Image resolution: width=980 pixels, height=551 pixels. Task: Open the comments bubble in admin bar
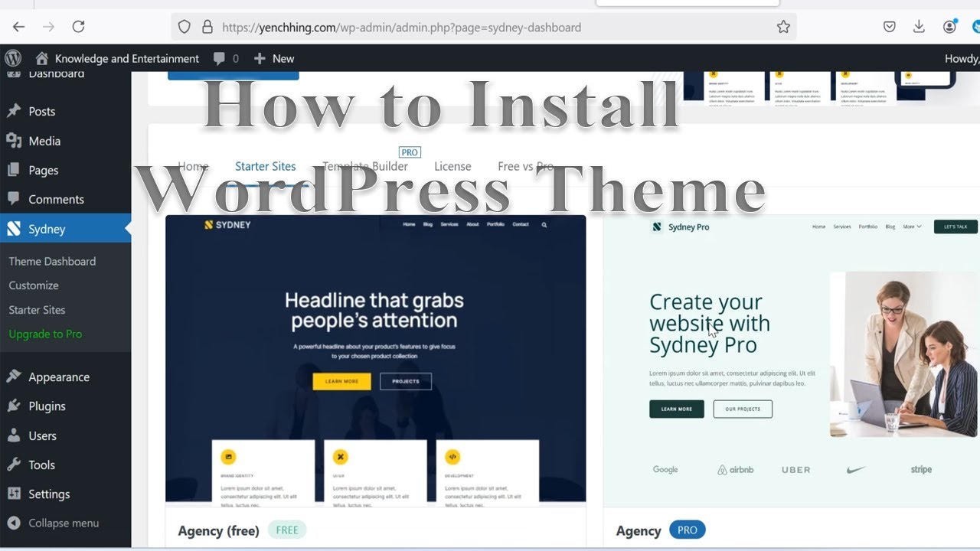220,58
